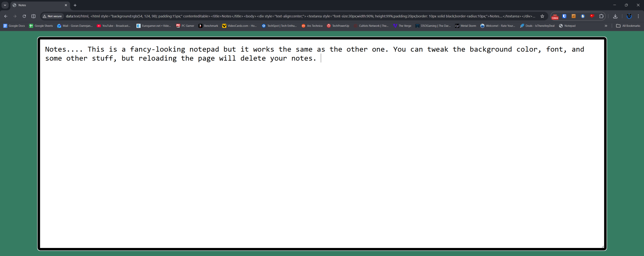Screen dimensions: 644x256
Task: Bookmark this page with the star
Action: 542,16
